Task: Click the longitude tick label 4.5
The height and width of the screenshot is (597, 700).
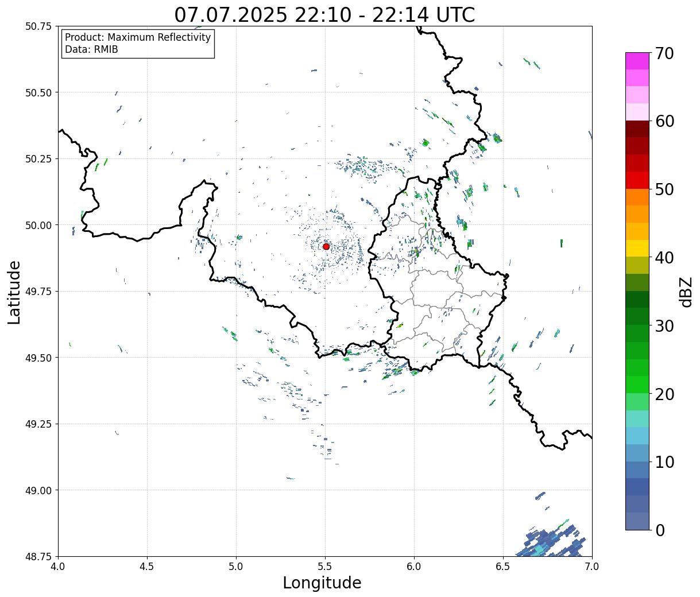Action: [x=147, y=567]
